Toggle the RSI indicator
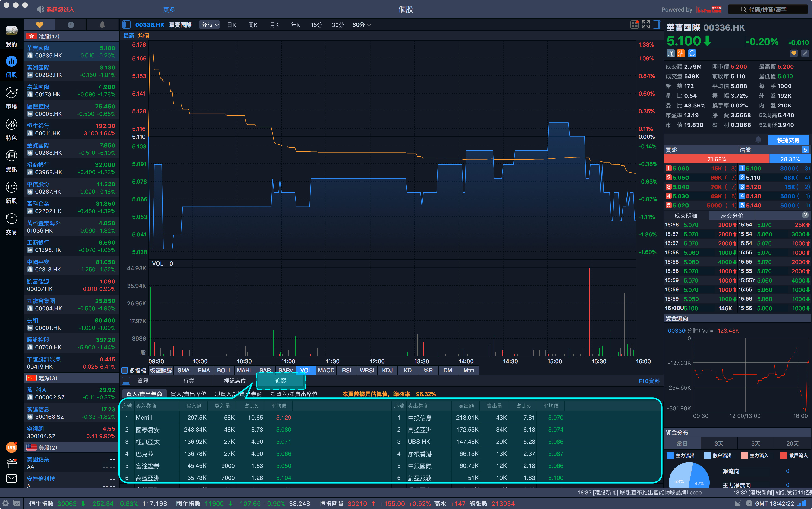The height and width of the screenshot is (509, 812). 346,370
